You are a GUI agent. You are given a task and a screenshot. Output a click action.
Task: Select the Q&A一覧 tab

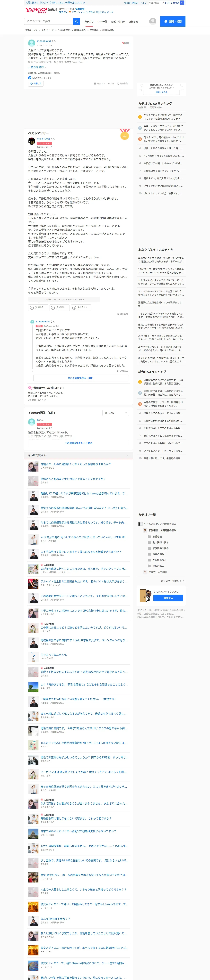103,22
